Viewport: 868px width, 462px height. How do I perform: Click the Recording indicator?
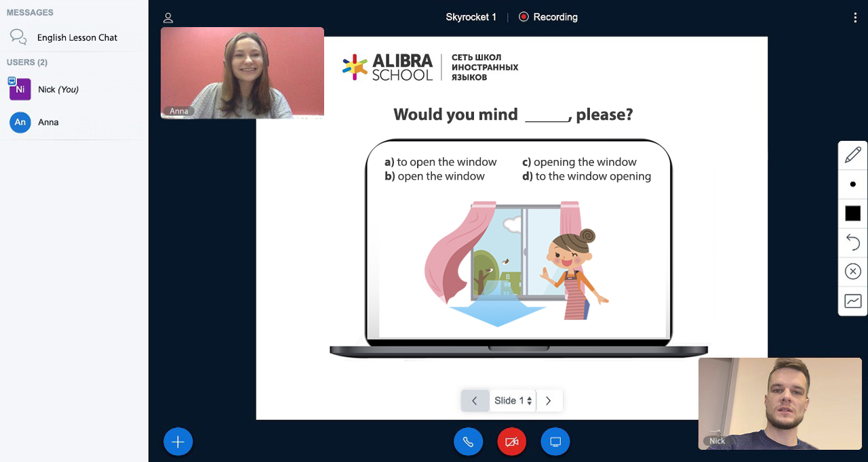(x=548, y=17)
